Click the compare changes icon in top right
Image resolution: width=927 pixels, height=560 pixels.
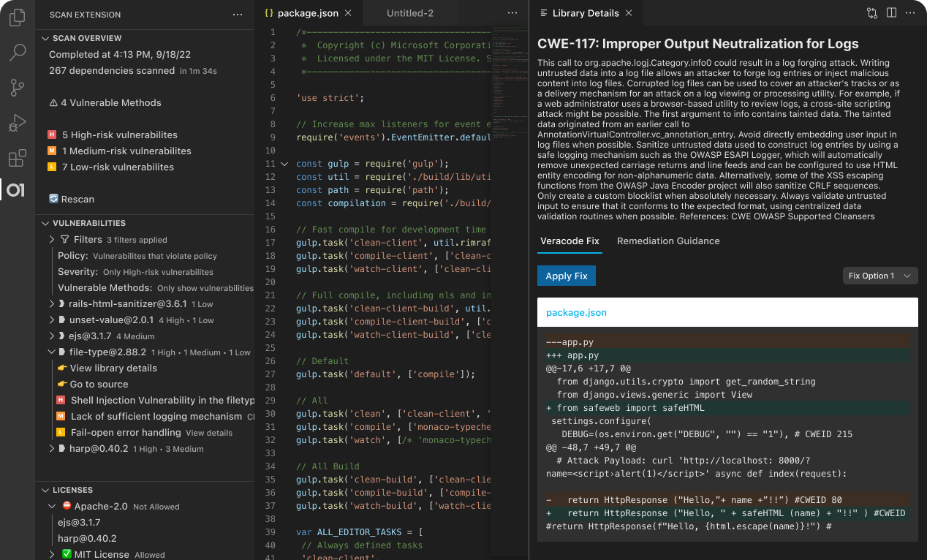coord(871,13)
